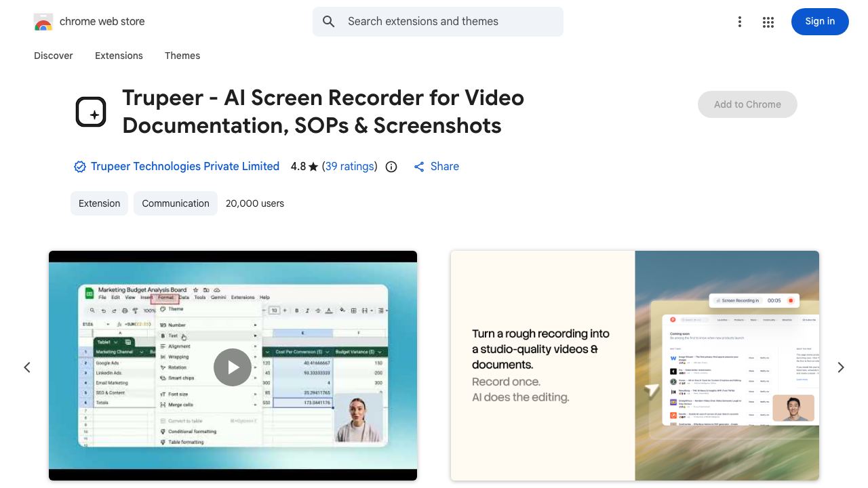The image size is (868, 488).
Task: Open the 39 ratings link
Action: (350, 167)
